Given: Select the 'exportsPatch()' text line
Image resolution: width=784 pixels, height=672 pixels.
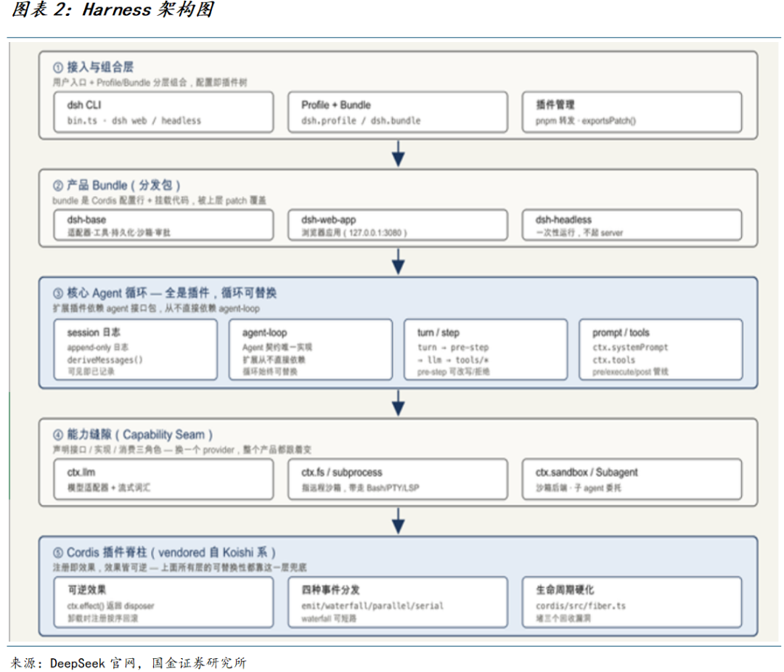Looking at the screenshot, I should click(x=586, y=120).
